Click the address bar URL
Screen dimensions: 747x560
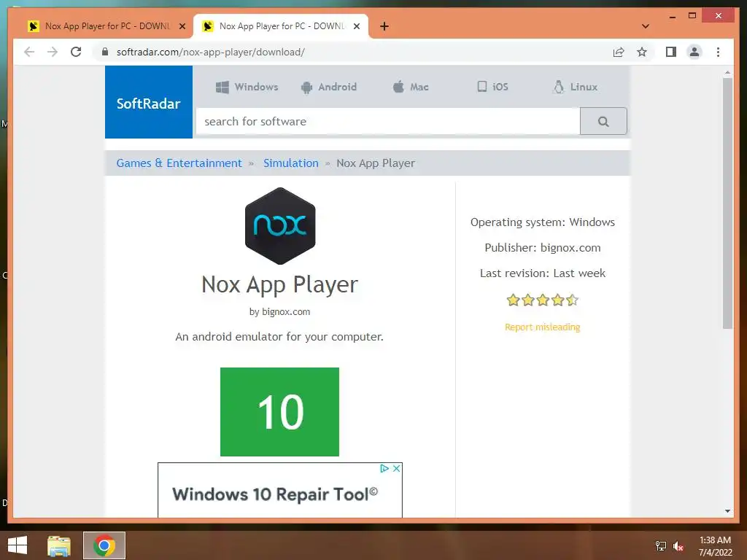coord(211,52)
